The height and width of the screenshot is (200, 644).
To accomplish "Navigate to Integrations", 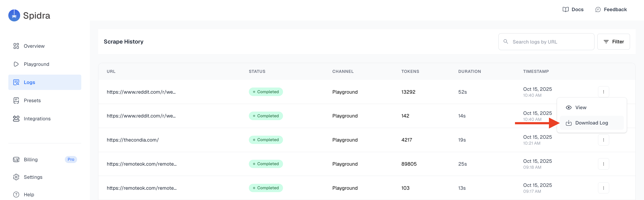I will pos(44,119).
